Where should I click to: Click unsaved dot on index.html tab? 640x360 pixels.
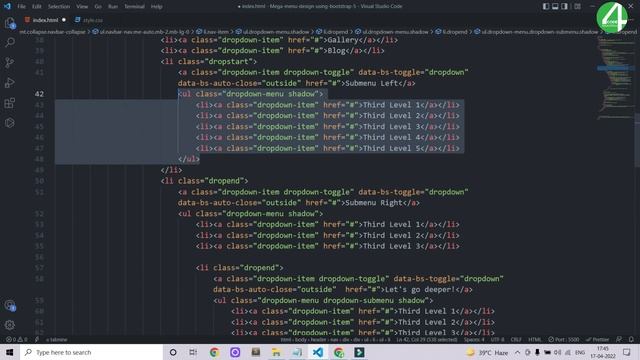tap(64, 20)
